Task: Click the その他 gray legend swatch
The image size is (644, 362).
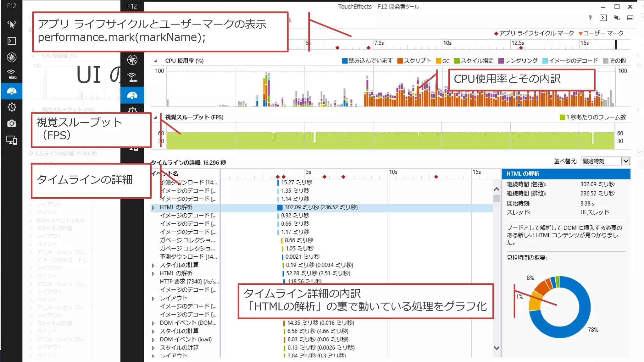Action: tap(605, 61)
